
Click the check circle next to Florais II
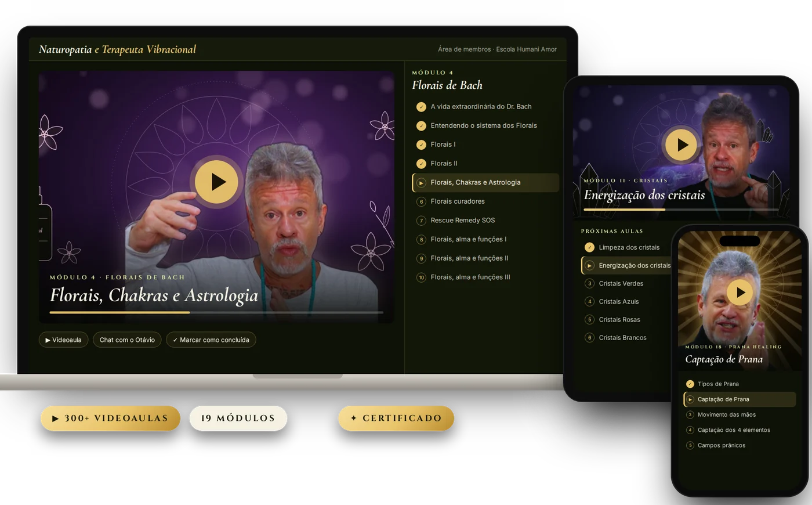[x=421, y=164]
